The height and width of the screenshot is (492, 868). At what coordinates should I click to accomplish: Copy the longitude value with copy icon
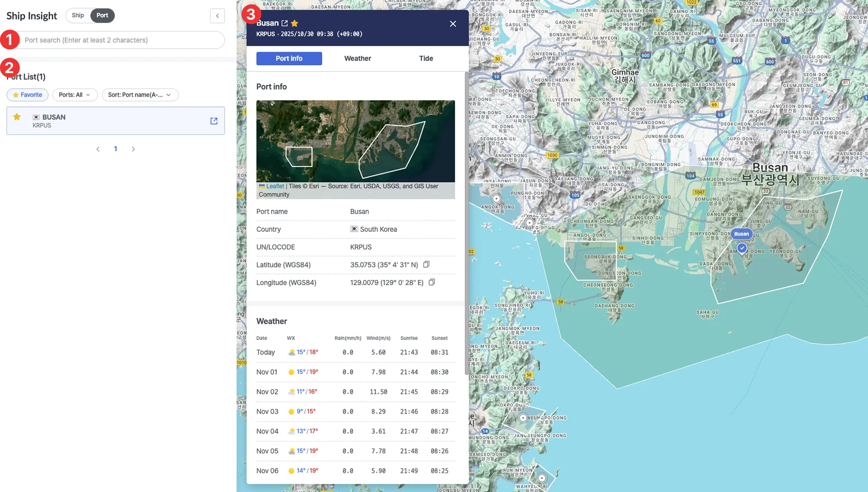[x=432, y=282]
